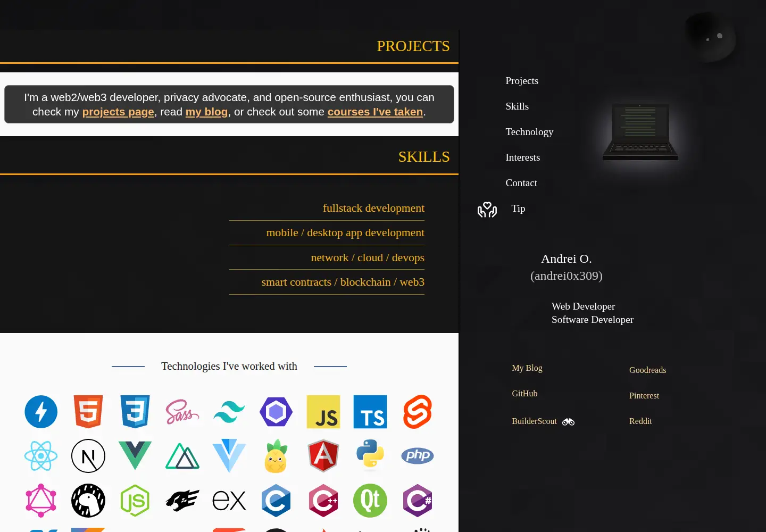The image size is (766, 532).
Task: Click the green Vue.js icon
Action: pos(135,456)
